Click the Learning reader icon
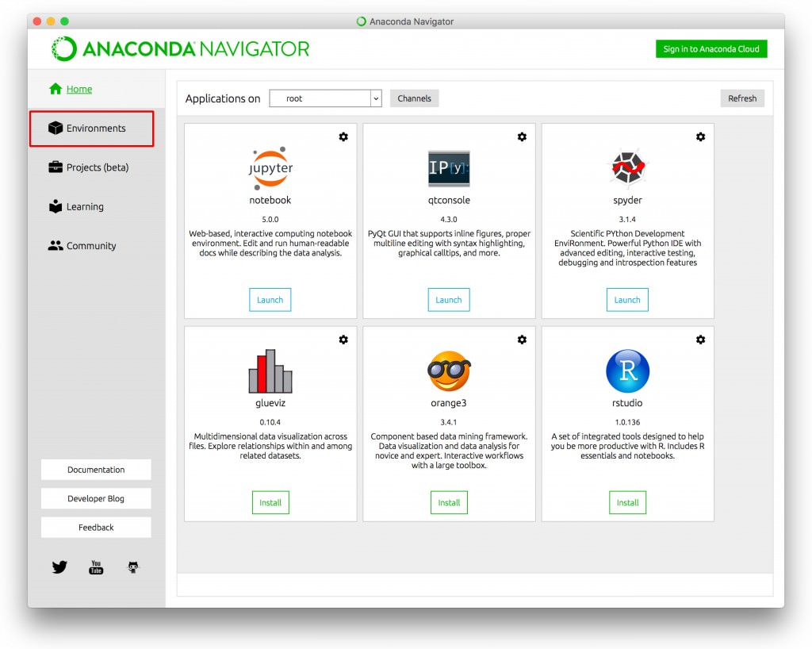Screen dimensions: 812x649 coord(56,206)
